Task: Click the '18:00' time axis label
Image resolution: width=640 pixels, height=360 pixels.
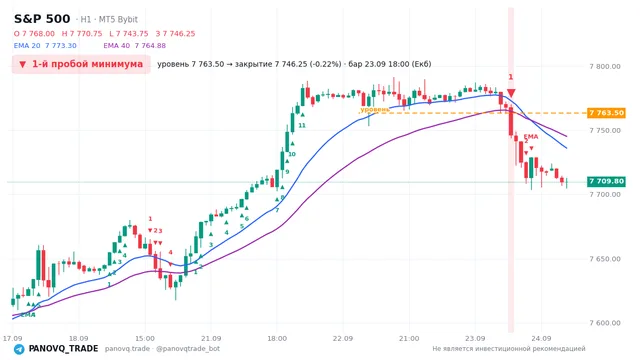Action: coord(277,338)
